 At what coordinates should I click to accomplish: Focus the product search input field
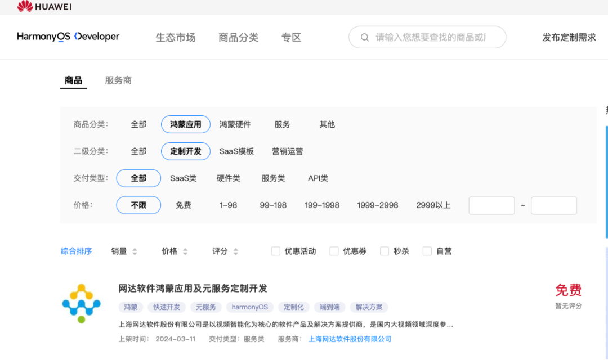point(427,37)
